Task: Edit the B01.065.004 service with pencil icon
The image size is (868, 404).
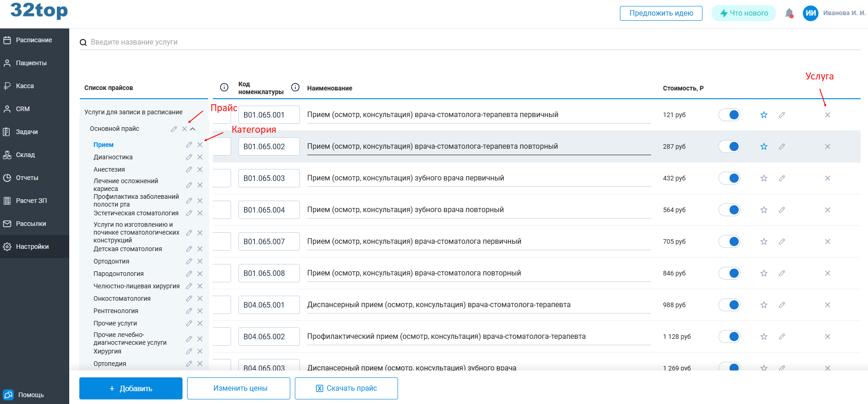Action: (x=782, y=210)
